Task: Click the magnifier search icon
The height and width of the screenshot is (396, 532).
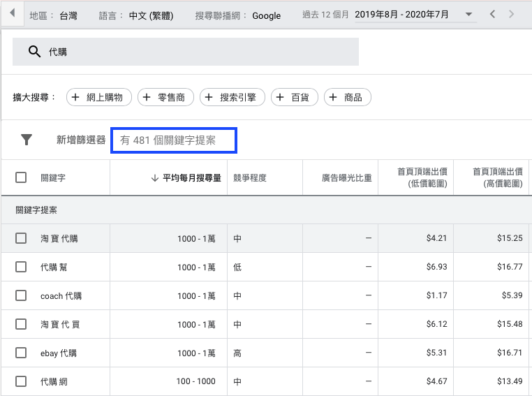Action: tap(34, 52)
